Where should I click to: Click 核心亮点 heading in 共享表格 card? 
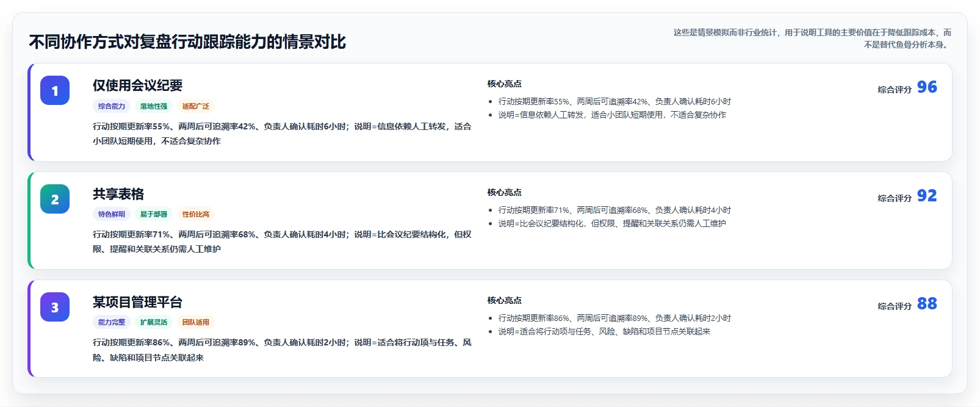point(505,193)
